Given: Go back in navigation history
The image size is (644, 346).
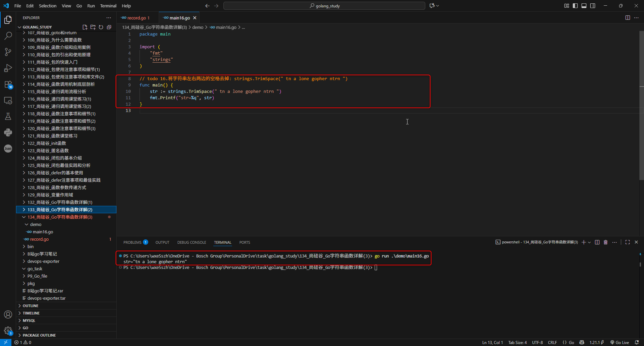Looking at the screenshot, I should (x=207, y=6).
